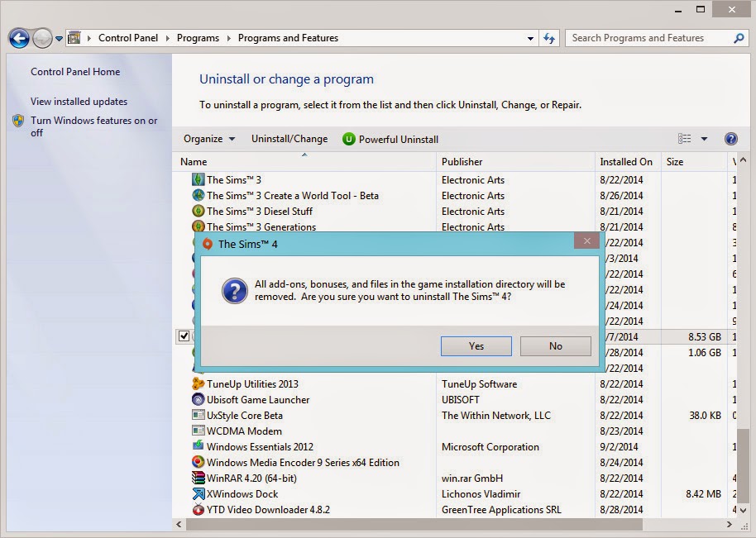
Task: Open Control Panel Home link
Action: coord(75,72)
